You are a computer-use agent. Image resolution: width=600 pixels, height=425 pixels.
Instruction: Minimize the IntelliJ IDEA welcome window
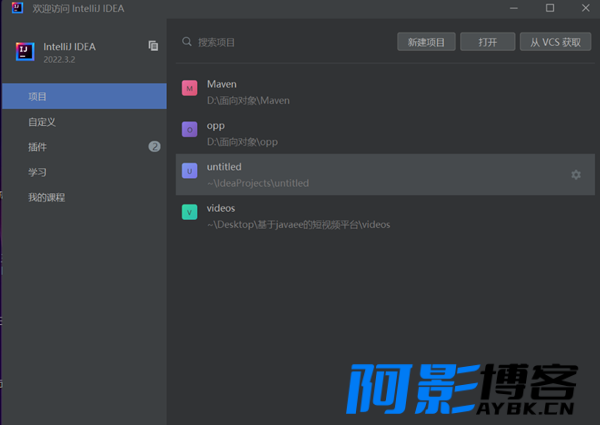pyautogui.click(x=514, y=8)
